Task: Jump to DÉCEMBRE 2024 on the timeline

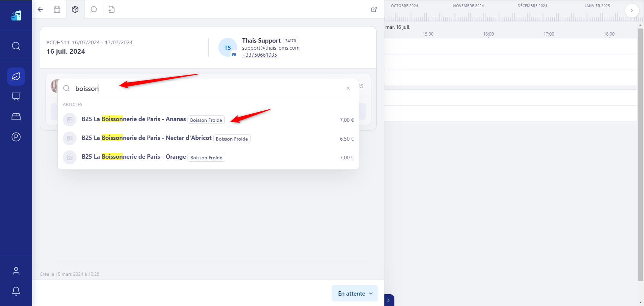Action: (x=532, y=6)
